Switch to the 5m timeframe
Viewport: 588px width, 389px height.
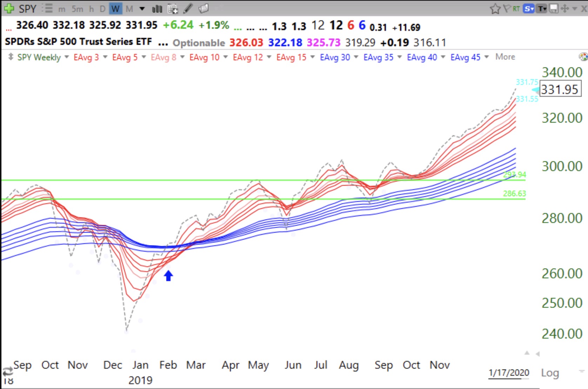click(77, 9)
